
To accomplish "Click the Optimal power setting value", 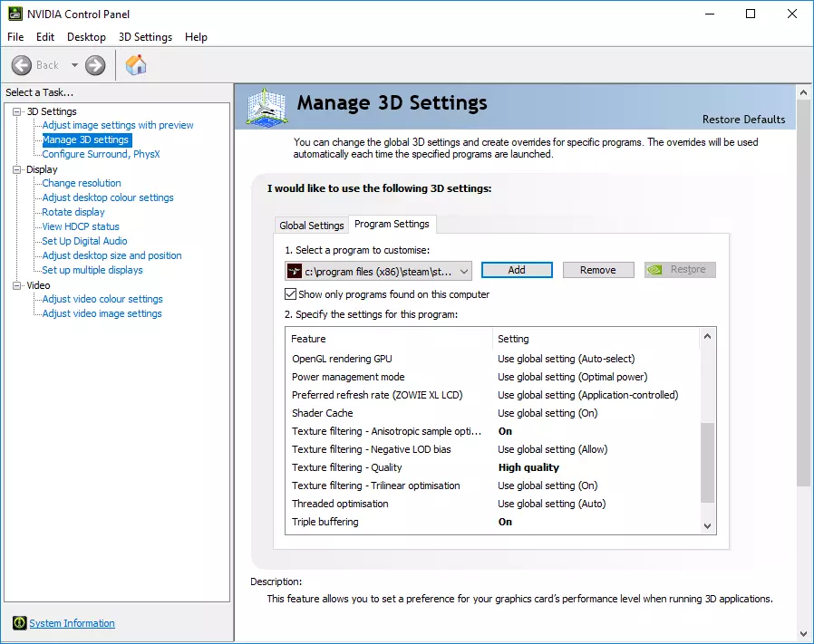I will point(573,377).
